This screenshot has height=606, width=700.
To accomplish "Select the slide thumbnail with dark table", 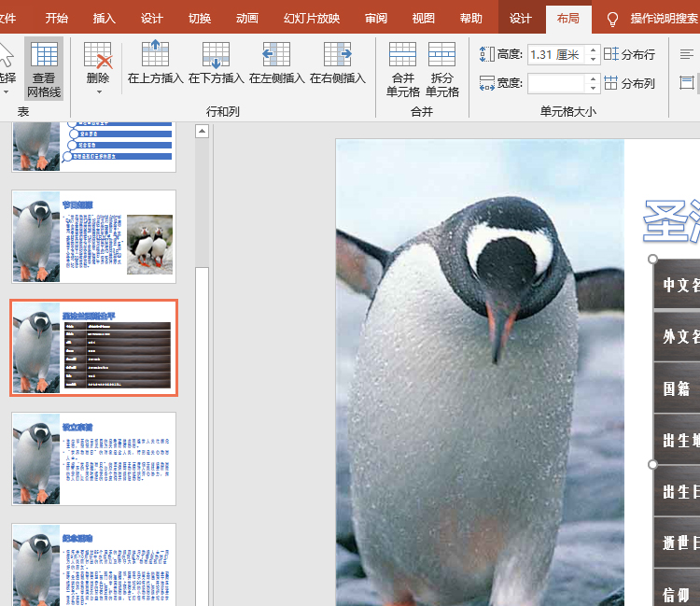I will pos(93,348).
